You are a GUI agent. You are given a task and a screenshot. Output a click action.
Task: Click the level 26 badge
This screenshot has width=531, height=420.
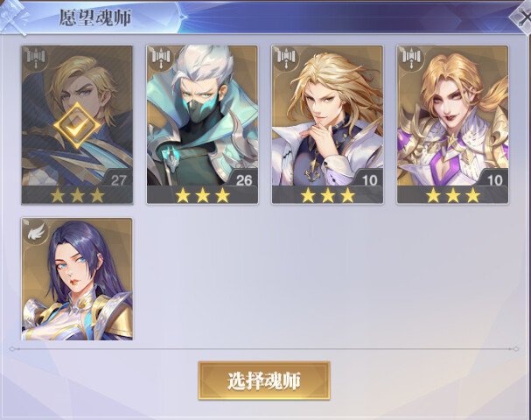(x=244, y=180)
